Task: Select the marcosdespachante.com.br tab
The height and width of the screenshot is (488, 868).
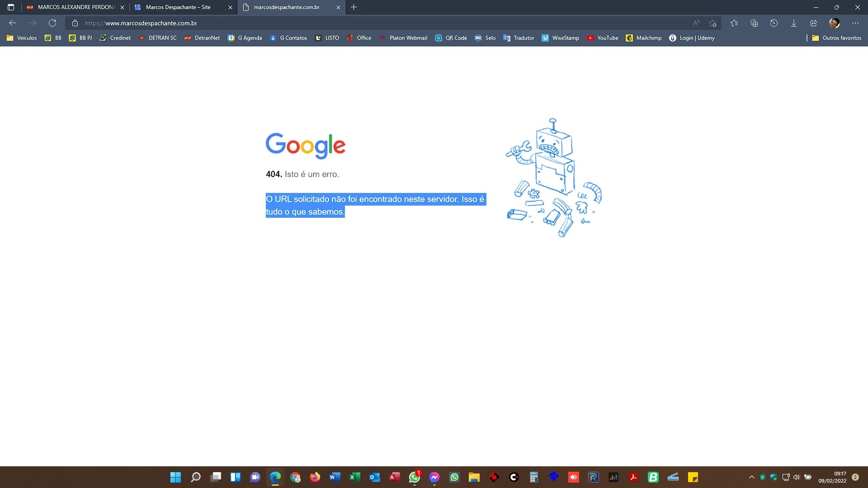Action: (287, 7)
